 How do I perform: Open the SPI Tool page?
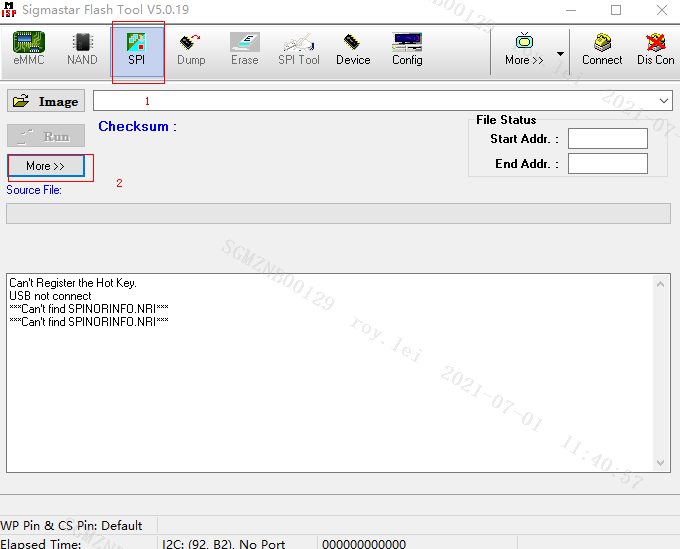[x=299, y=49]
